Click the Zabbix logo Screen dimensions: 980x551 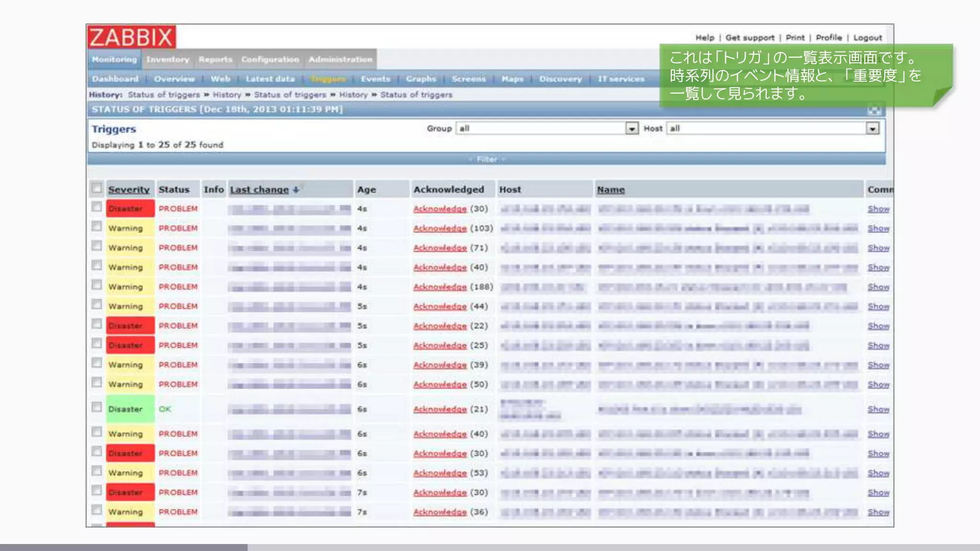pyautogui.click(x=132, y=37)
